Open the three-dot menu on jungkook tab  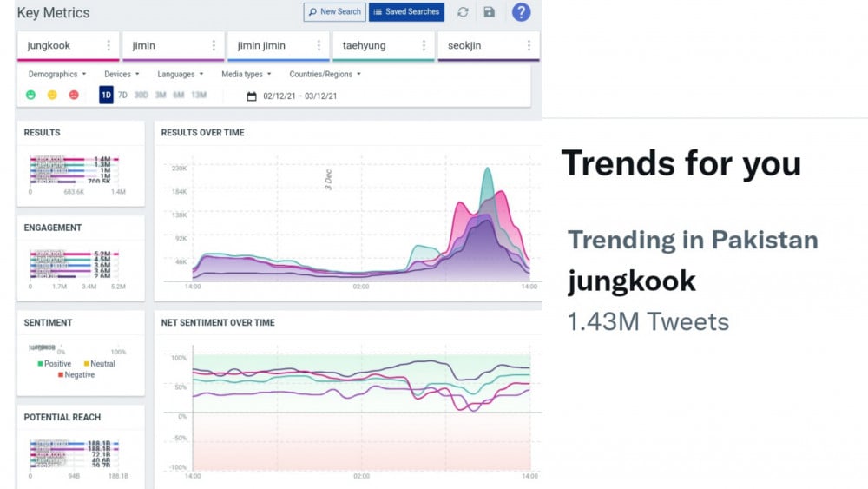coord(108,46)
